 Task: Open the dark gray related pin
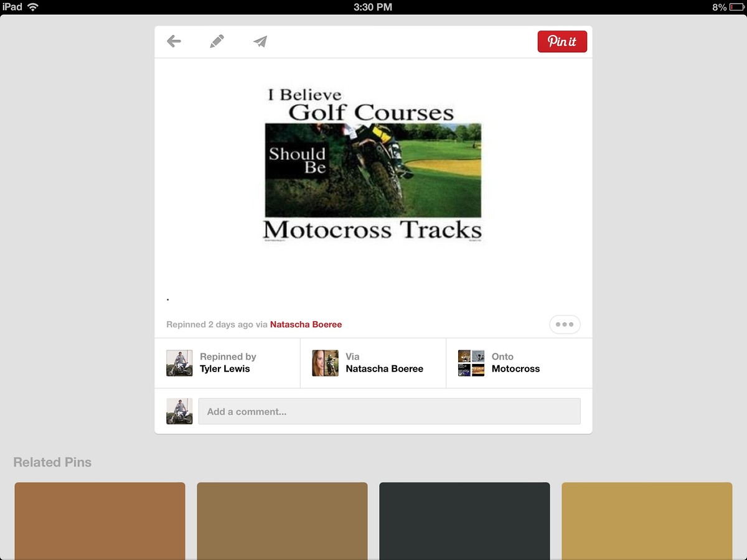coord(464,521)
